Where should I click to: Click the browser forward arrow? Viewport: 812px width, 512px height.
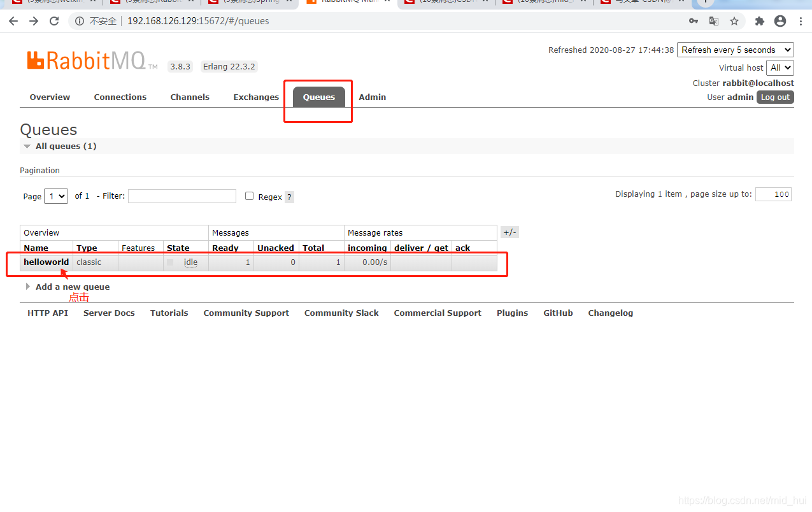tap(34, 21)
